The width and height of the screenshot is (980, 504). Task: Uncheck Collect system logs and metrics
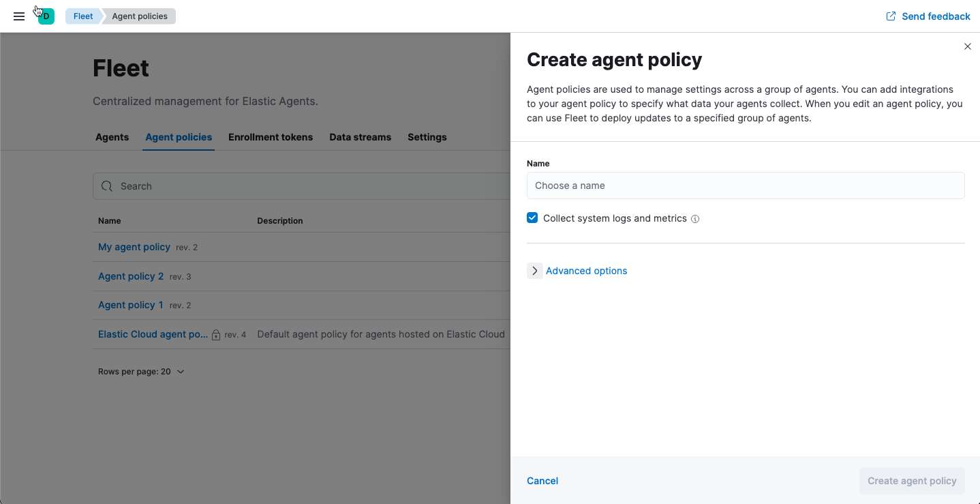(x=532, y=218)
